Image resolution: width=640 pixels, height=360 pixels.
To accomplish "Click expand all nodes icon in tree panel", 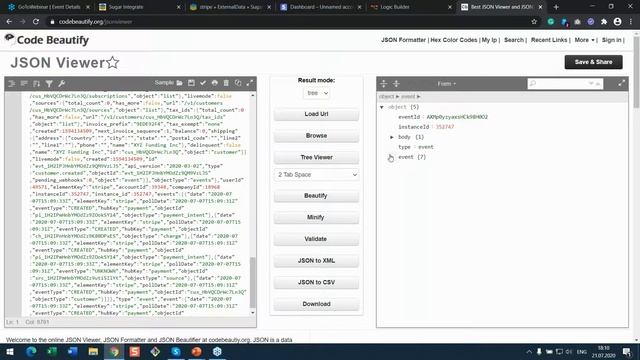I will [x=383, y=84].
